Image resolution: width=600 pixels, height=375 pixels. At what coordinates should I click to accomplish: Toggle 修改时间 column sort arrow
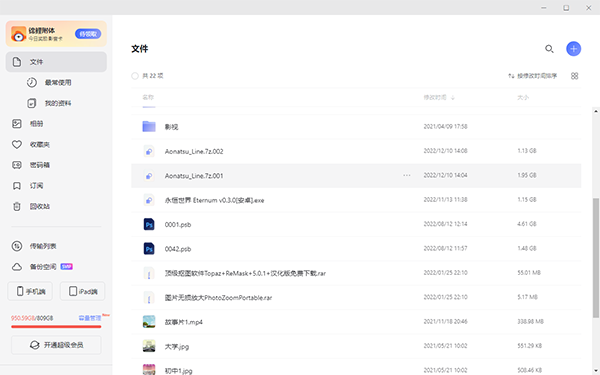coord(453,98)
